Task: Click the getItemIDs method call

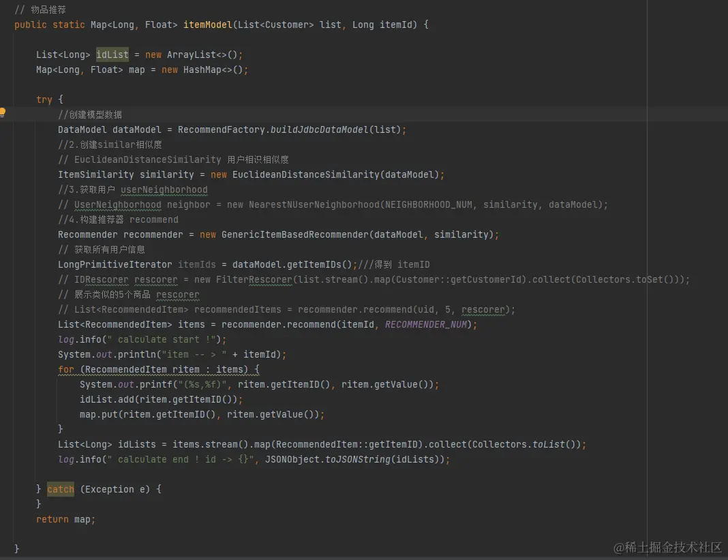Action: pyautogui.click(x=314, y=264)
